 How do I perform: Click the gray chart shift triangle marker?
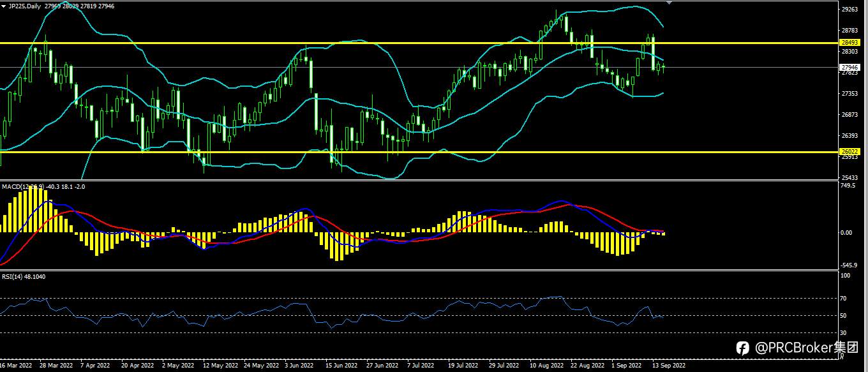coord(669,3)
